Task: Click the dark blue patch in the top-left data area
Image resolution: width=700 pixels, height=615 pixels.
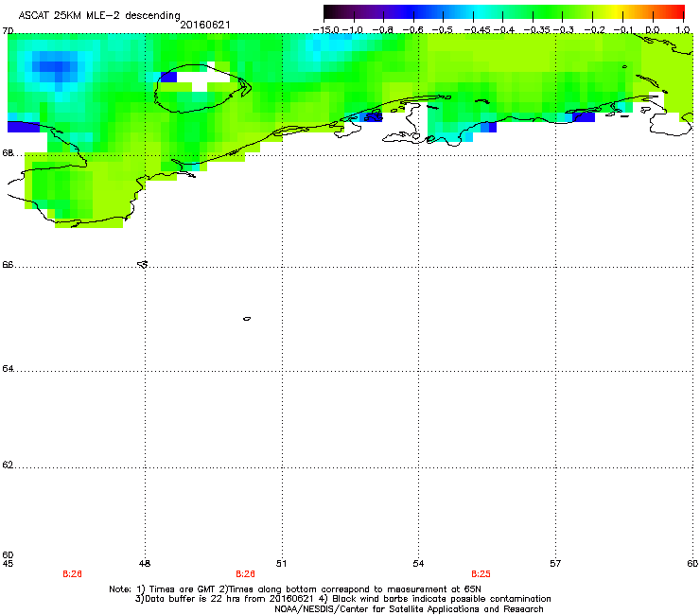Action: 55,66
